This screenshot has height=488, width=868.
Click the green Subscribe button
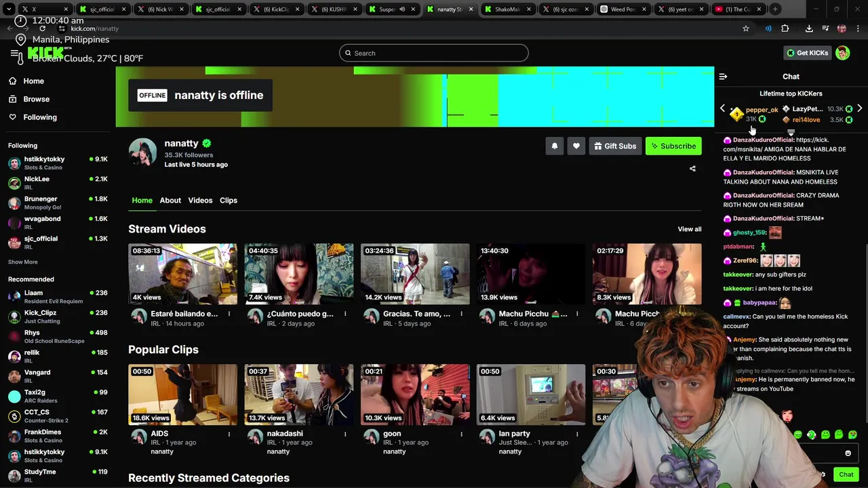coord(673,146)
